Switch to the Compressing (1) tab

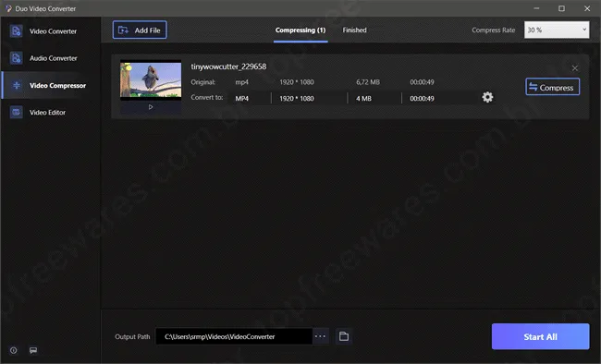[x=300, y=30]
